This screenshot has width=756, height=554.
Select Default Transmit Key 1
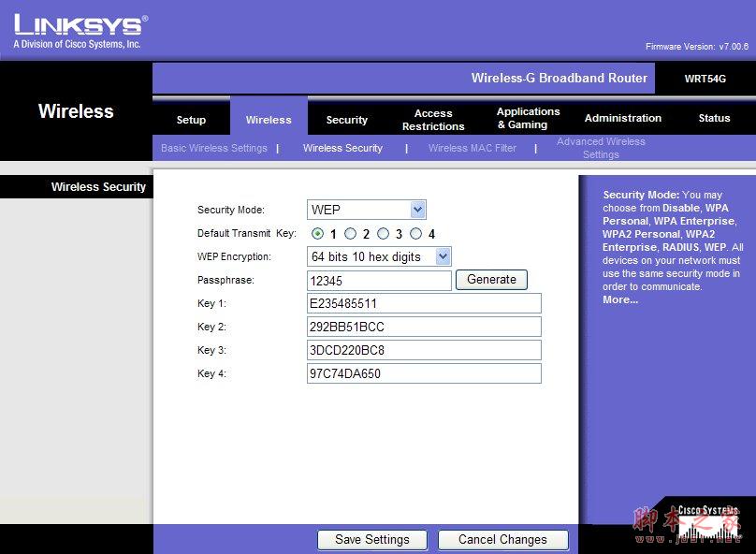pyautogui.click(x=317, y=234)
